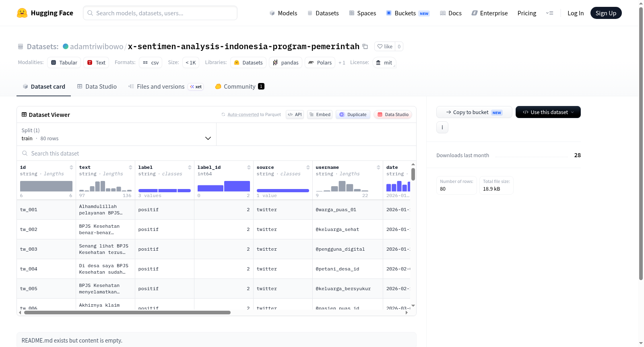Select the @keluarga_bersyukur cell
The height and width of the screenshot is (347, 644).
[x=348, y=289]
